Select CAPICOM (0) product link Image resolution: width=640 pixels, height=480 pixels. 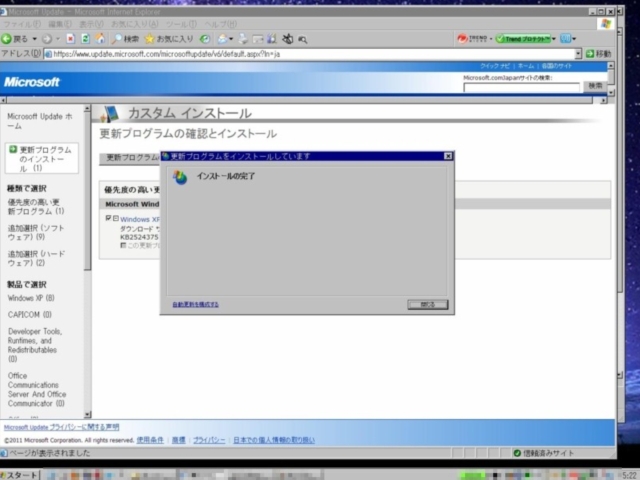(x=30, y=315)
